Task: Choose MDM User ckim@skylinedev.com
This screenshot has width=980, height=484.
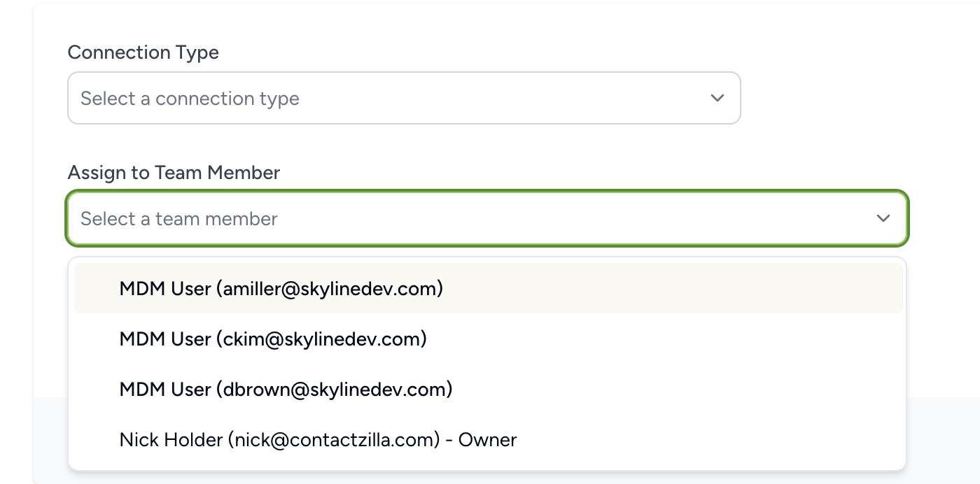Action: coord(489,339)
